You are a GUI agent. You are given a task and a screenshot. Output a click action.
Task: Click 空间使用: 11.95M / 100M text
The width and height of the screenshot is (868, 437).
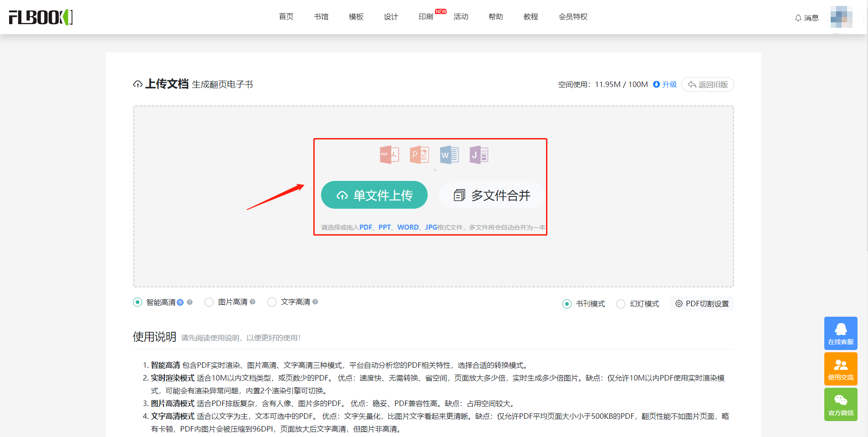tap(603, 84)
